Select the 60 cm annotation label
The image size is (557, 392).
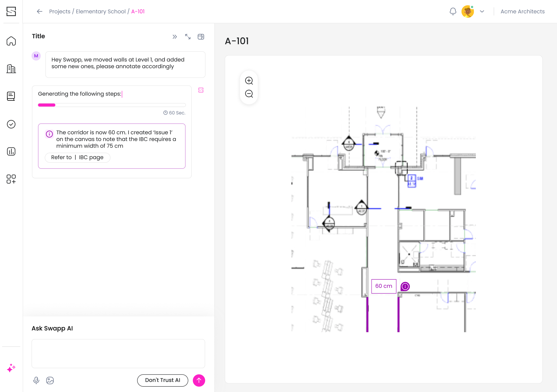click(x=384, y=286)
